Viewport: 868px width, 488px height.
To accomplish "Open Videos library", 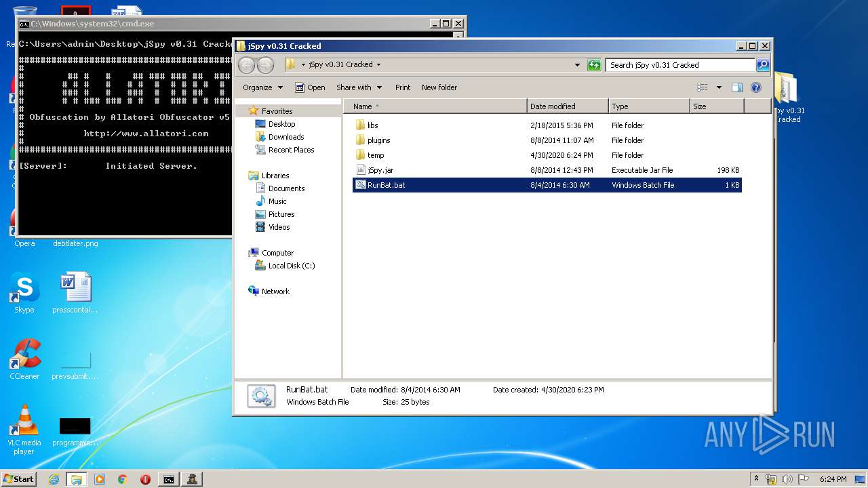I will pos(279,227).
